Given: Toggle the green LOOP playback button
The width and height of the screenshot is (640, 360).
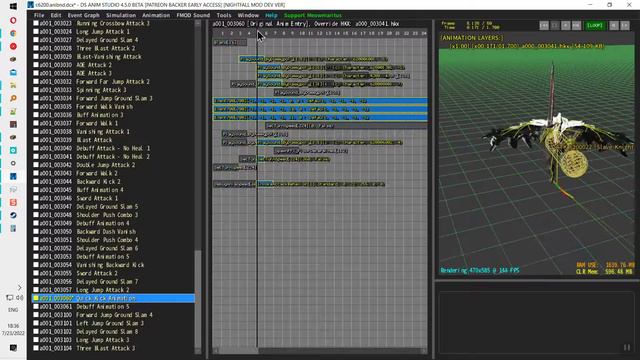Looking at the screenshot, I should point(595,25).
